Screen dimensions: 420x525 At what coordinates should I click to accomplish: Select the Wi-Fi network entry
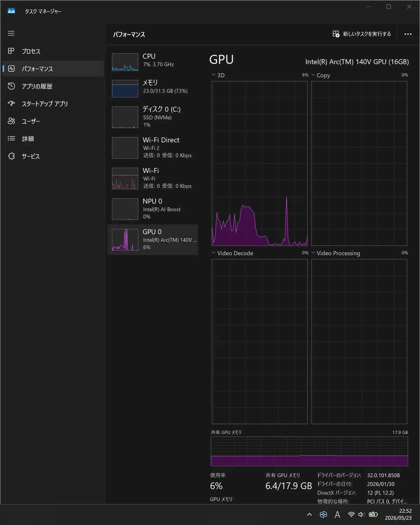click(153, 178)
